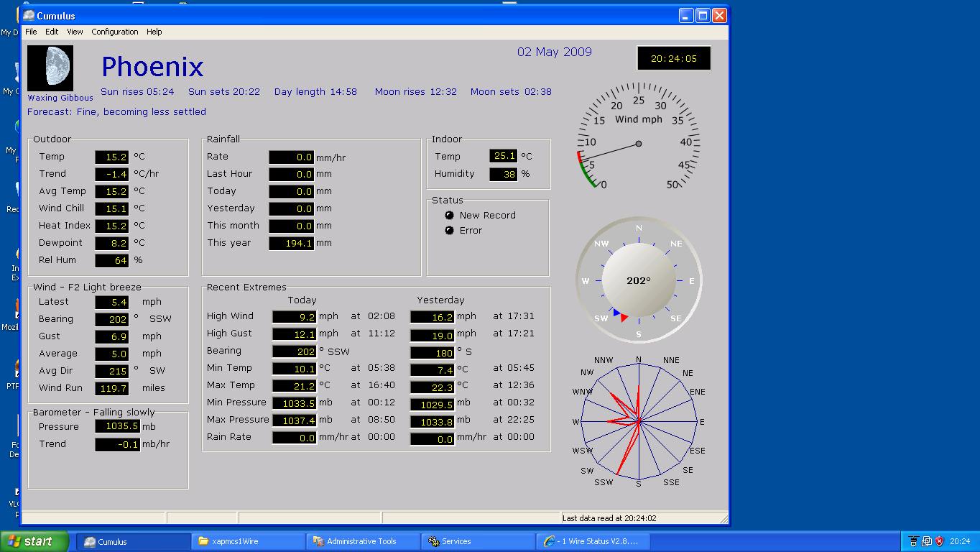Open the View menu
Viewport: 980px width, 552px height.
[x=75, y=32]
